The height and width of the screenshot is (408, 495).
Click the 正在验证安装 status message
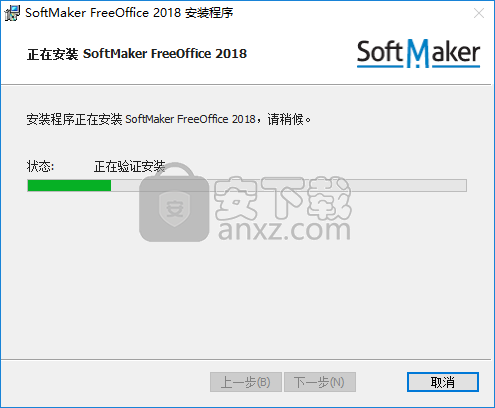click(129, 166)
